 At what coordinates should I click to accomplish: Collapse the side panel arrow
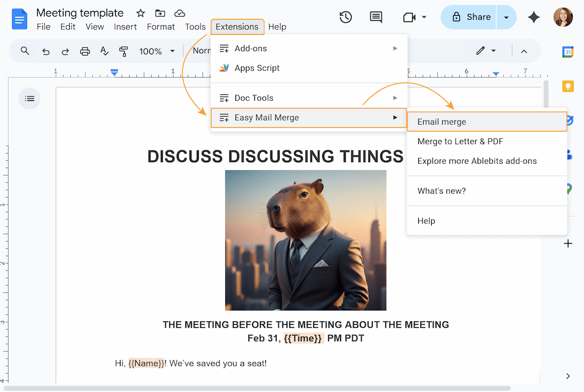tap(568, 376)
